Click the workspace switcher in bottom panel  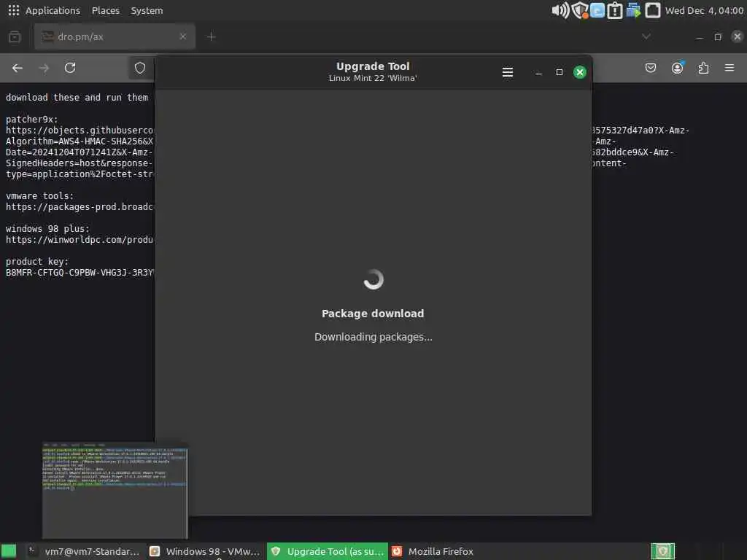[x=662, y=551]
